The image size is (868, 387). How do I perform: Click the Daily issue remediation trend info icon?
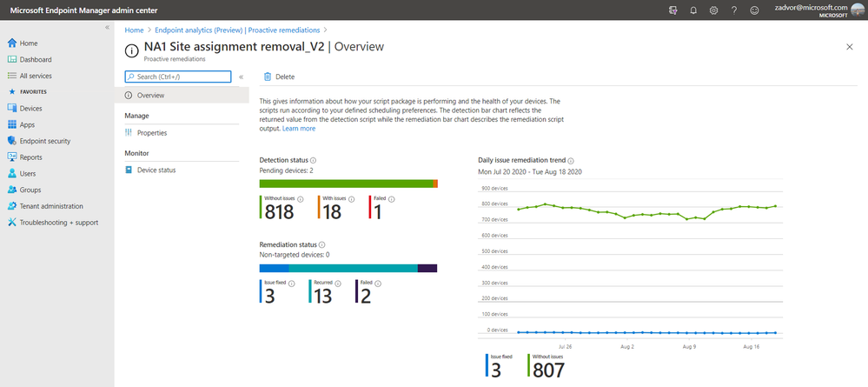(571, 160)
